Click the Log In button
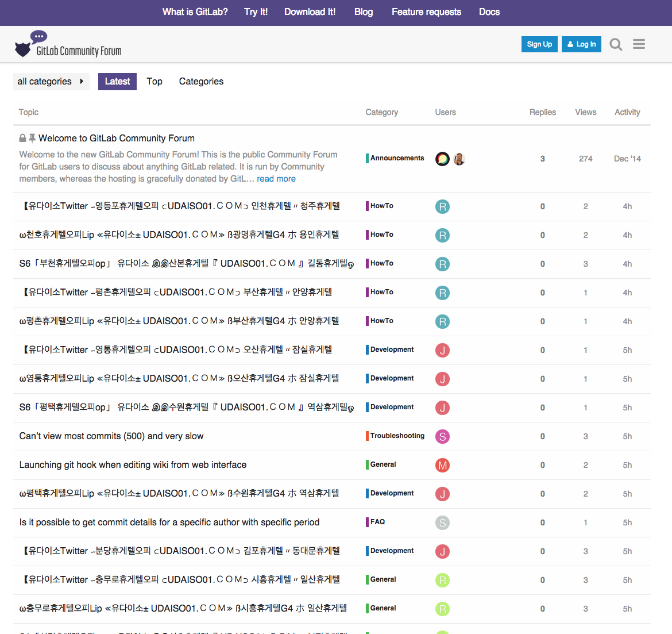The image size is (672, 634). point(581,44)
